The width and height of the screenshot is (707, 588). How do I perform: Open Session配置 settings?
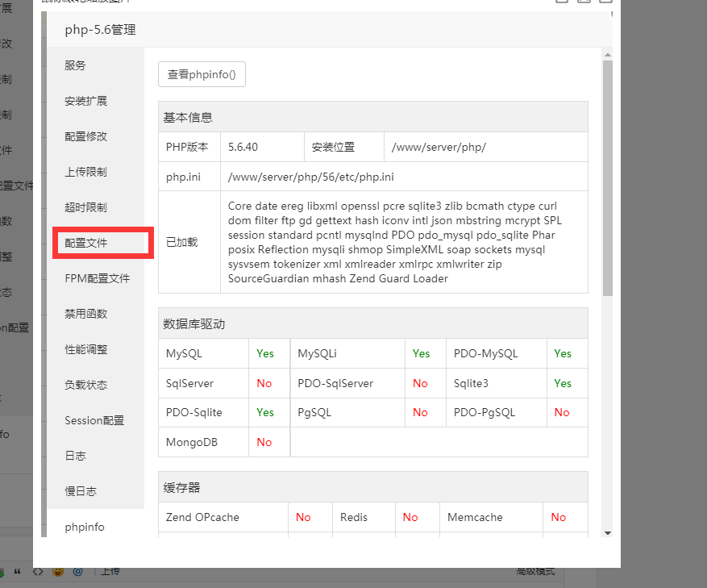[x=94, y=420]
